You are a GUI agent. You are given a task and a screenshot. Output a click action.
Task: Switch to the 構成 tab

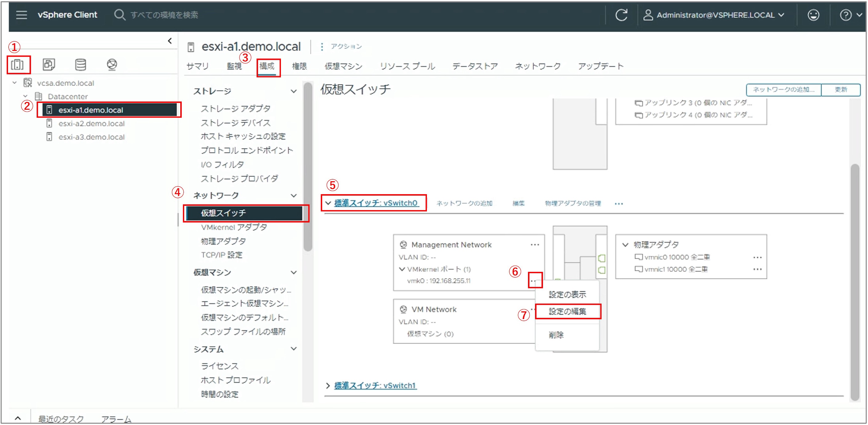267,66
